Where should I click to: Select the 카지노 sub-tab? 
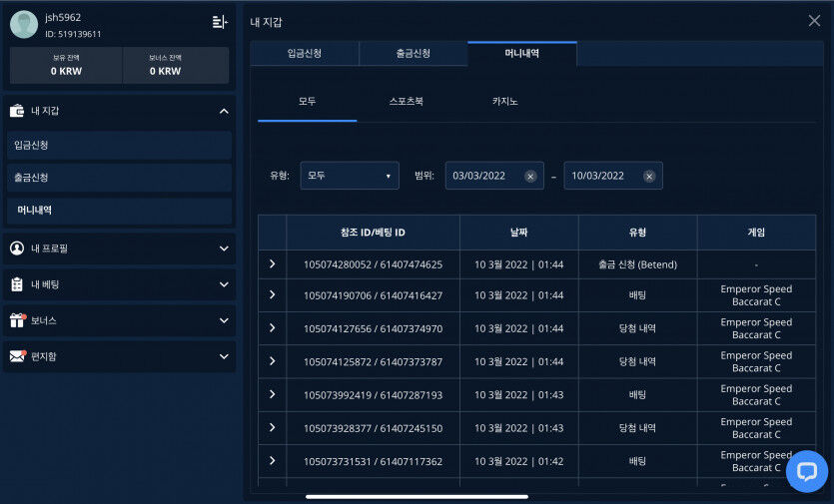[504, 102]
